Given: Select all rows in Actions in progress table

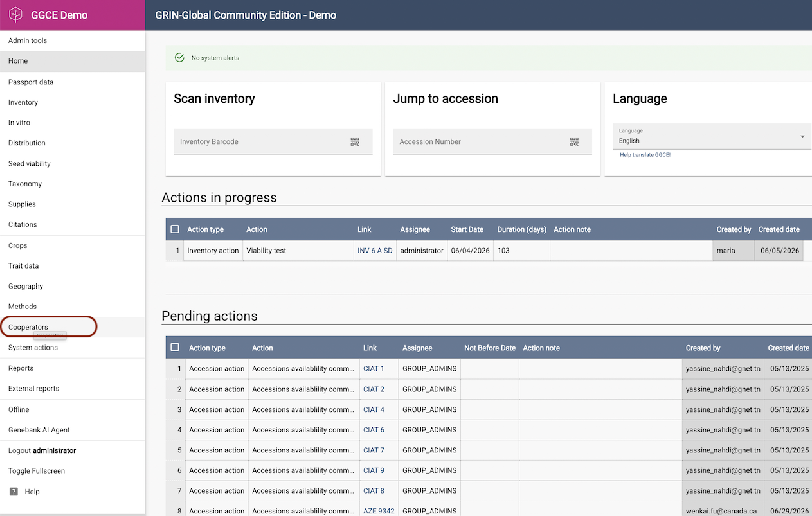Looking at the screenshot, I should [175, 229].
